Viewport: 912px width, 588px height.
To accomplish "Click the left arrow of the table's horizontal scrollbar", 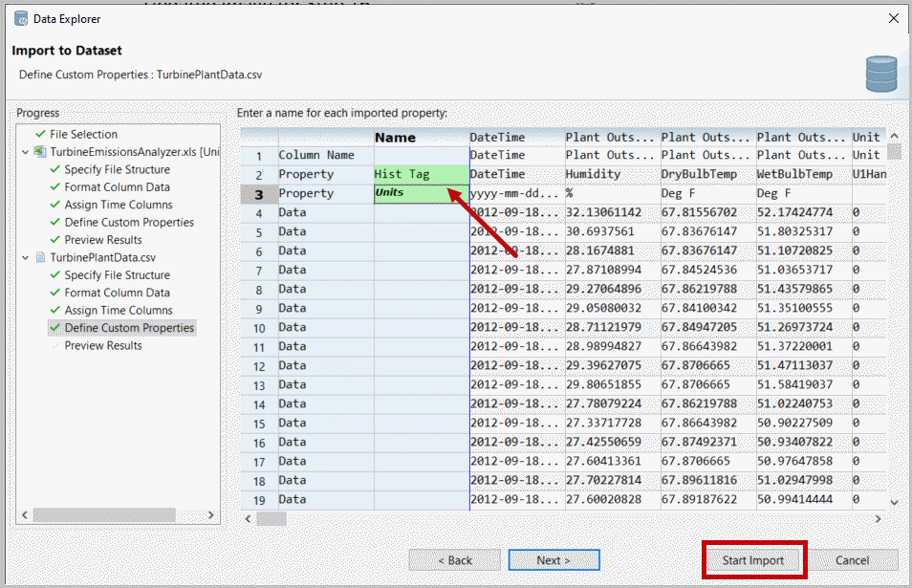I will 248,518.
